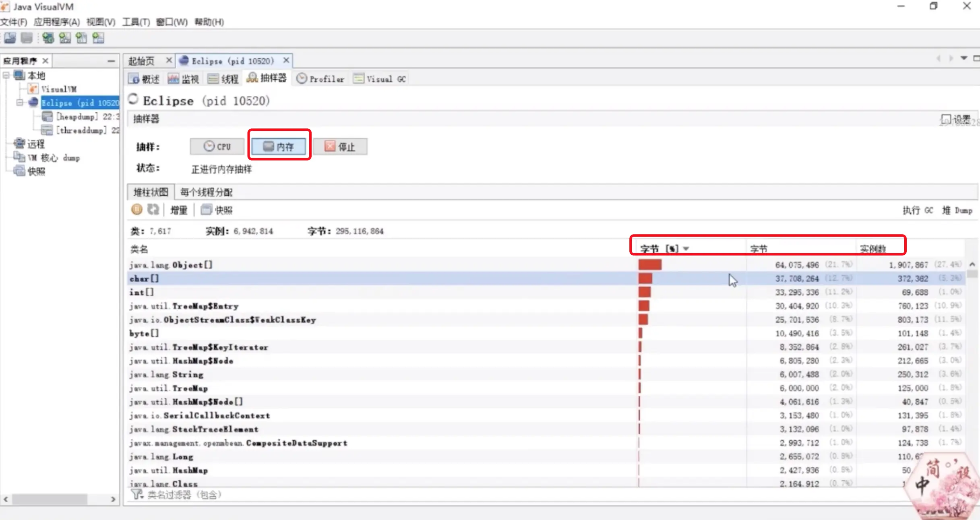980x520 pixels.
Task: Click the 字节 [%] column sort arrow
Action: click(x=686, y=249)
